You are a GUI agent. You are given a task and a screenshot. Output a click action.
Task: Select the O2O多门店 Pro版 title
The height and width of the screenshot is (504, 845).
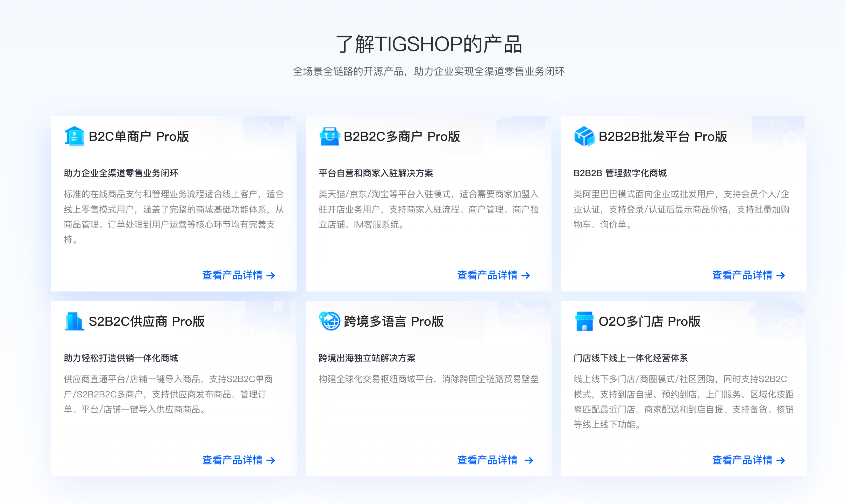[x=649, y=322]
